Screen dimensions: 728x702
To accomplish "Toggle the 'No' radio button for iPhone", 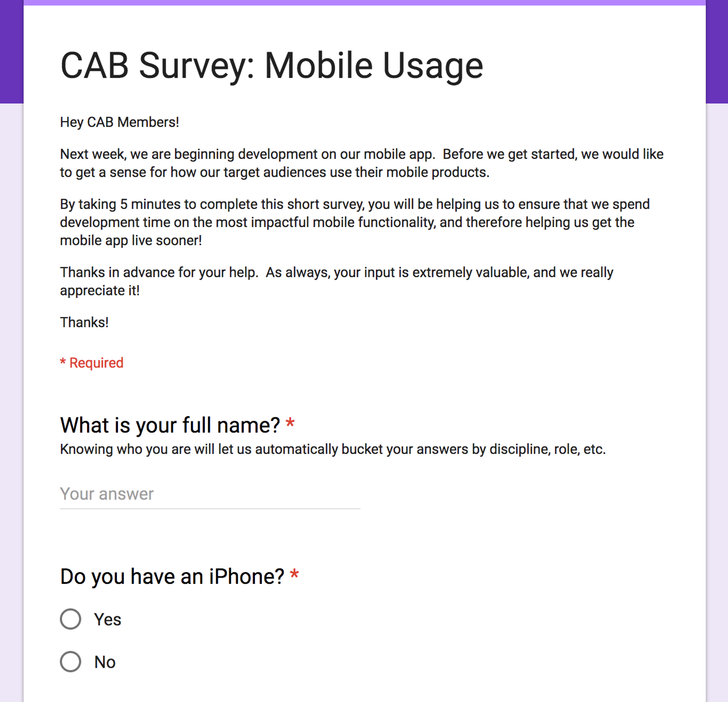I will click(69, 662).
